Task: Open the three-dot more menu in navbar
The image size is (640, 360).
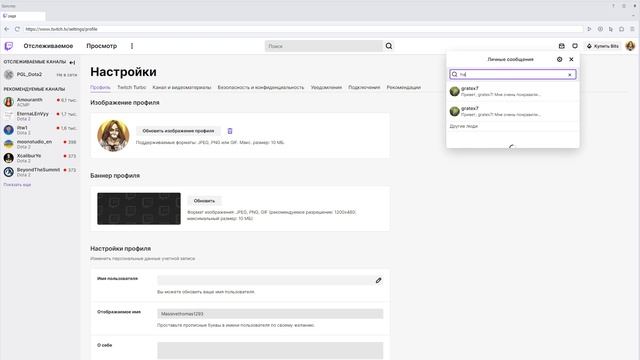Action: (132, 46)
